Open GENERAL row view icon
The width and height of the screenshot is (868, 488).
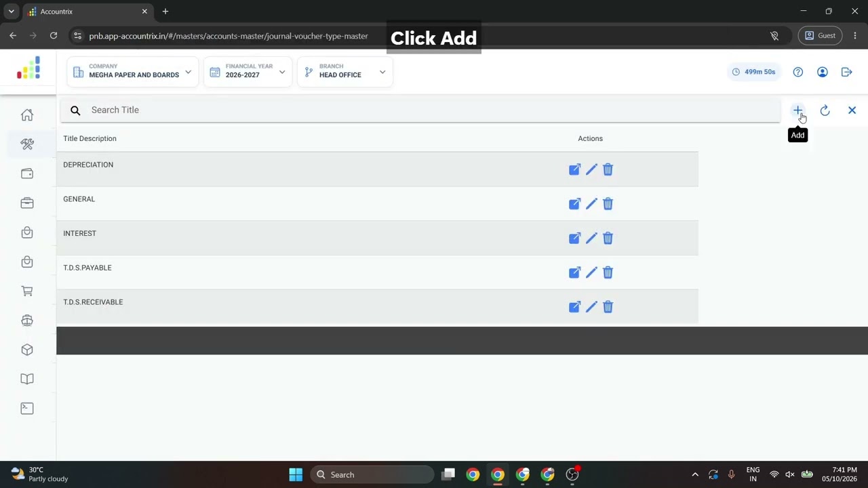(x=574, y=204)
